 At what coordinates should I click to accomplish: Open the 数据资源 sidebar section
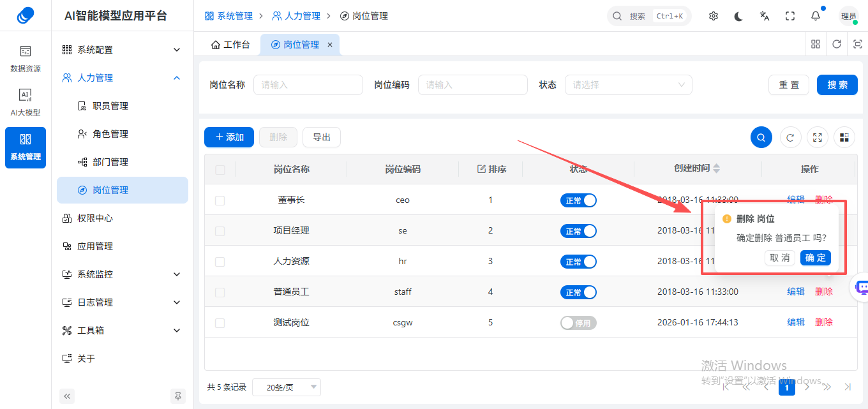(x=26, y=59)
